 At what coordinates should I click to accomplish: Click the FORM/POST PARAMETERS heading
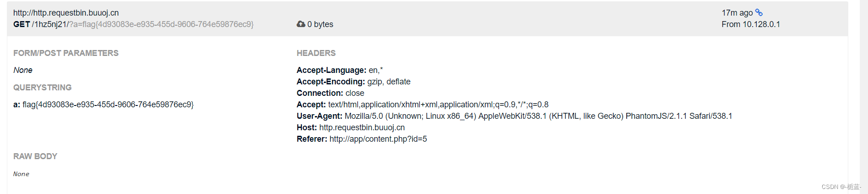(66, 53)
